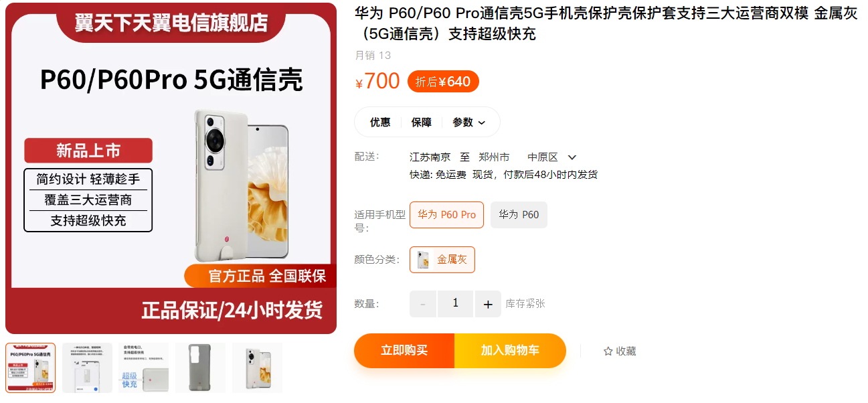
Task: Click the quantity input field
Action: tap(456, 304)
